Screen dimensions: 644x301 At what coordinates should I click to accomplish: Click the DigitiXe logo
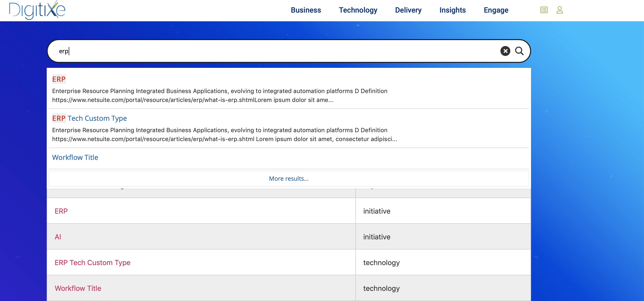pyautogui.click(x=37, y=10)
